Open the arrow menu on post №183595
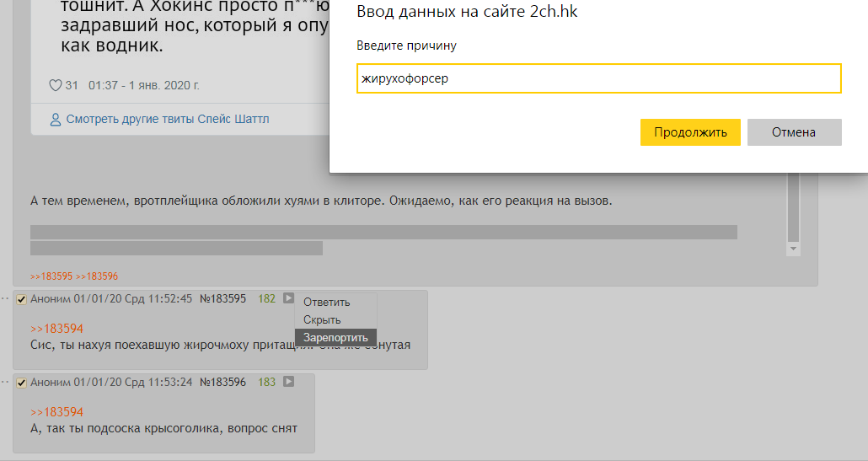This screenshot has width=868, height=461. coord(289,298)
